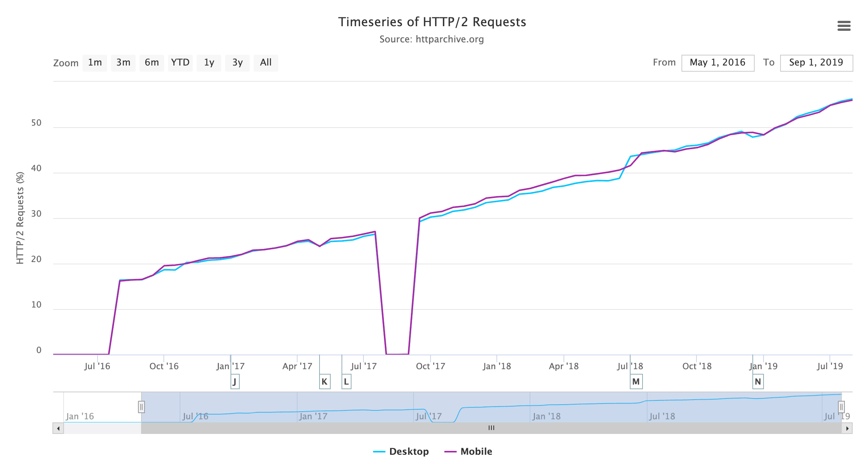
Task: Zoom to year-to-date with YTD
Action: [180, 62]
